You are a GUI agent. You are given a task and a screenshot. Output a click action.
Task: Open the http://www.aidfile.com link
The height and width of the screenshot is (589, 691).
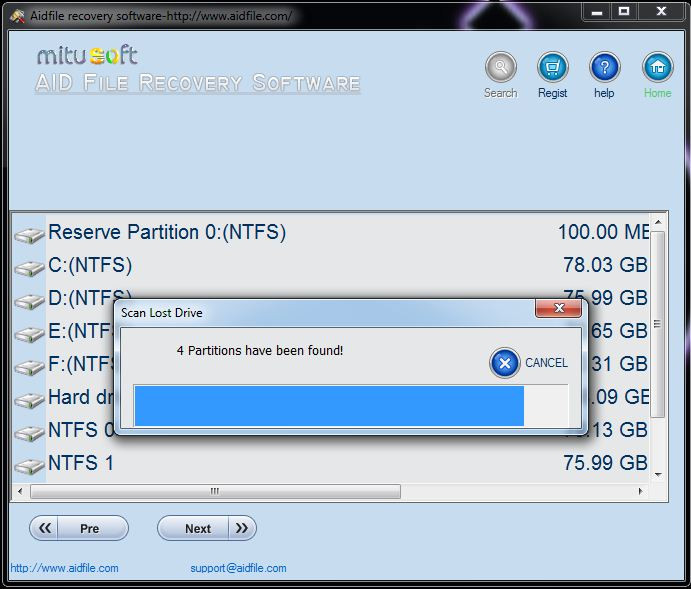pos(64,568)
